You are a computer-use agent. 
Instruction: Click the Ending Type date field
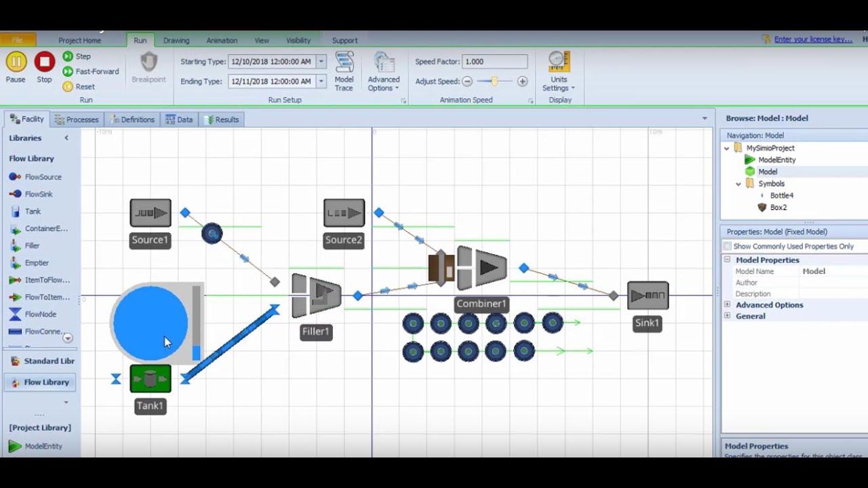pyautogui.click(x=272, y=81)
